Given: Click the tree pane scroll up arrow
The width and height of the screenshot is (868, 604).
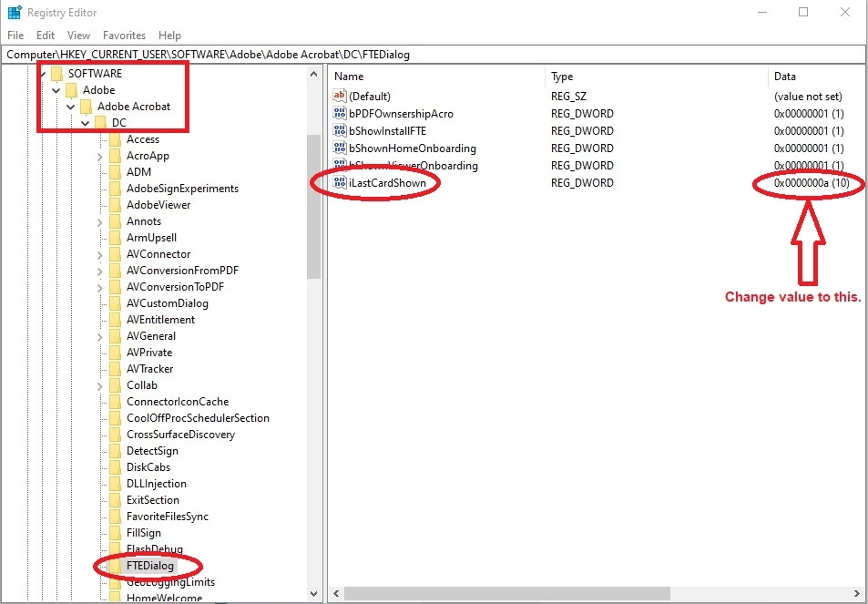Looking at the screenshot, I should pos(314,74).
